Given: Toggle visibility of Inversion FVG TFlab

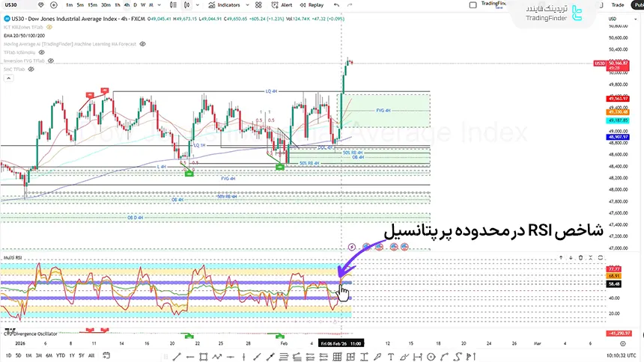Looking at the screenshot, I should [50, 61].
